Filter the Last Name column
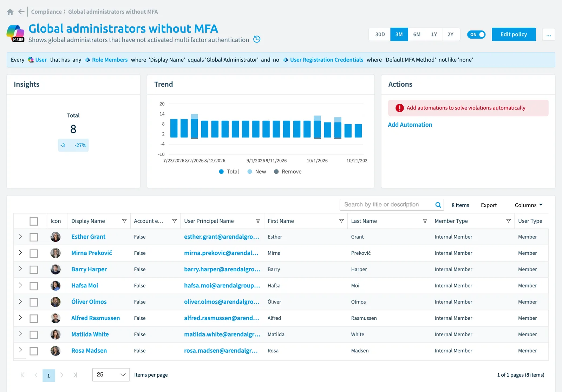 click(425, 221)
